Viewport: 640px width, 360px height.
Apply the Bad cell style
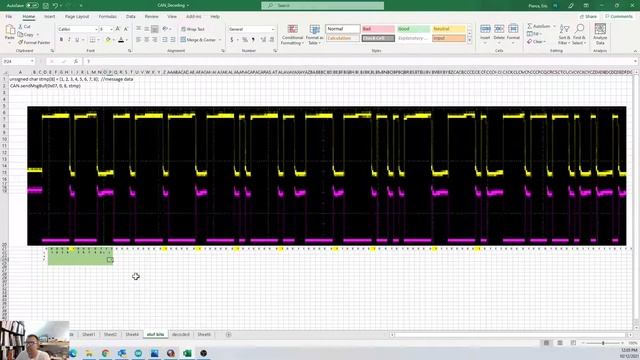(x=378, y=29)
